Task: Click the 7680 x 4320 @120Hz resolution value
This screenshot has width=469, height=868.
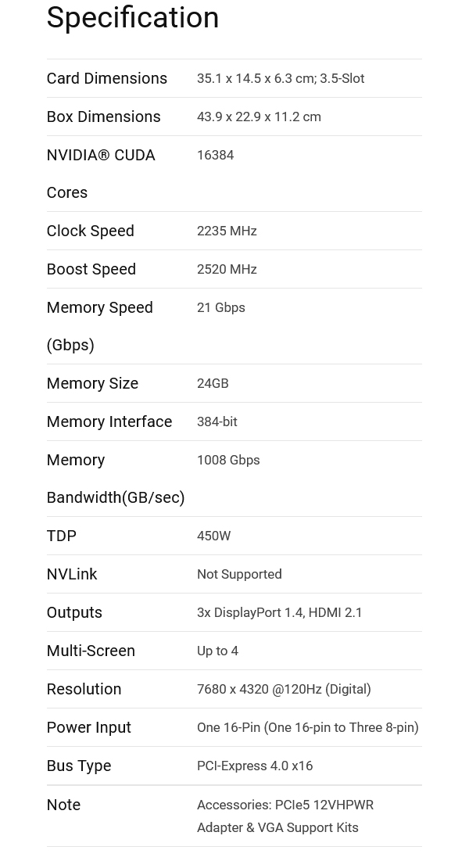Action: 284,689
